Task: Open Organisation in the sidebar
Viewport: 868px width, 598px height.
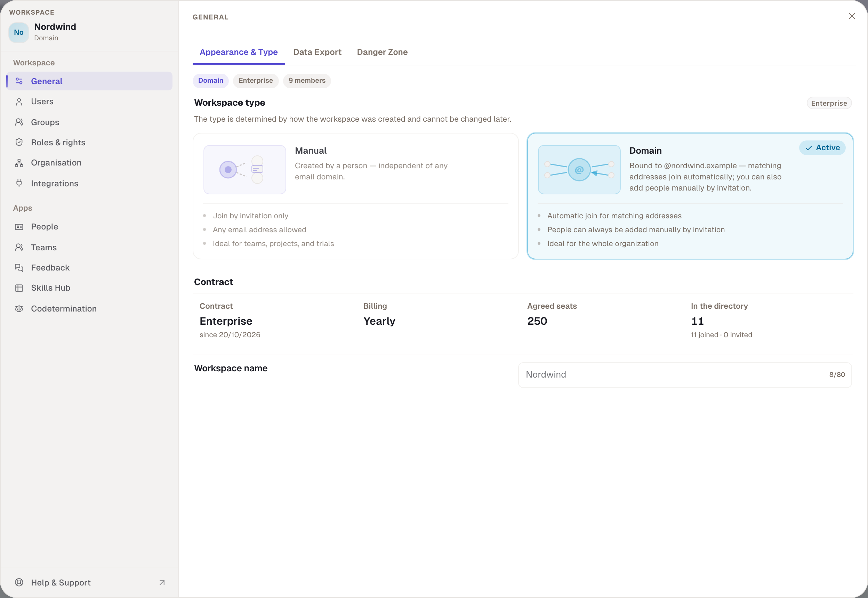Action: (x=90, y=163)
